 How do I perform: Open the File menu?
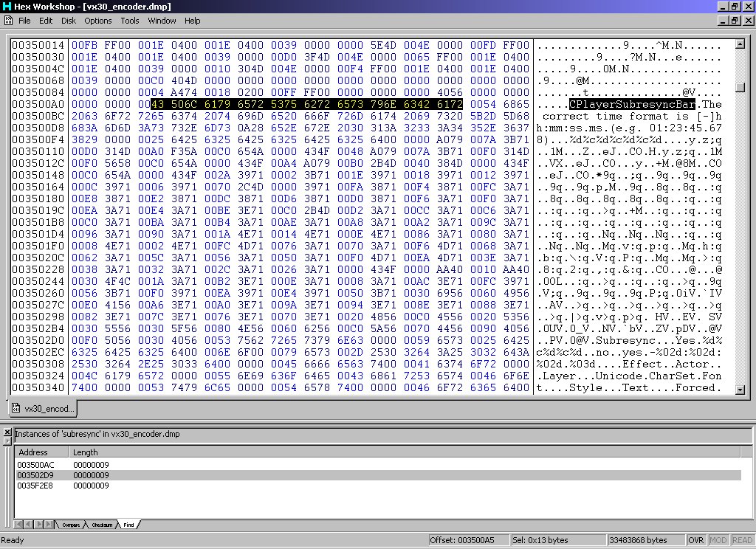point(24,21)
